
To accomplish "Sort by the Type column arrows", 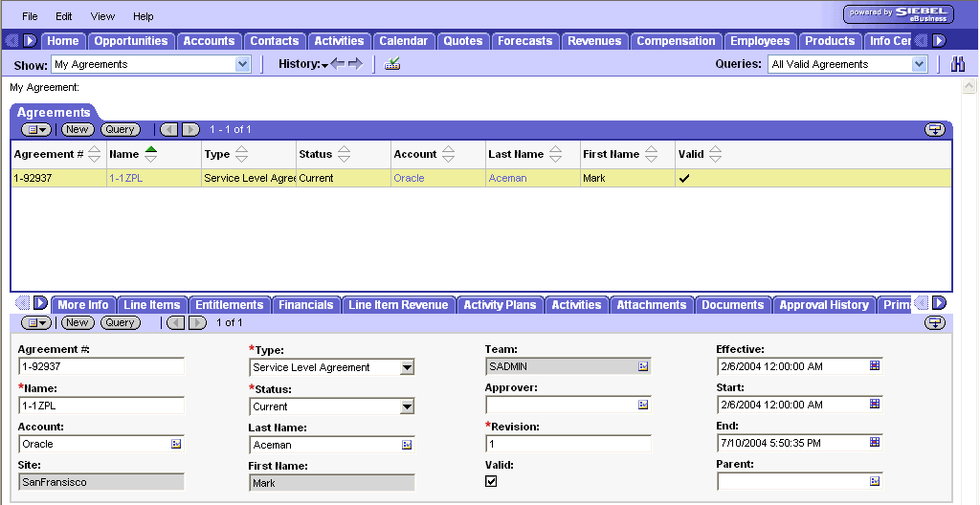I will tap(241, 154).
